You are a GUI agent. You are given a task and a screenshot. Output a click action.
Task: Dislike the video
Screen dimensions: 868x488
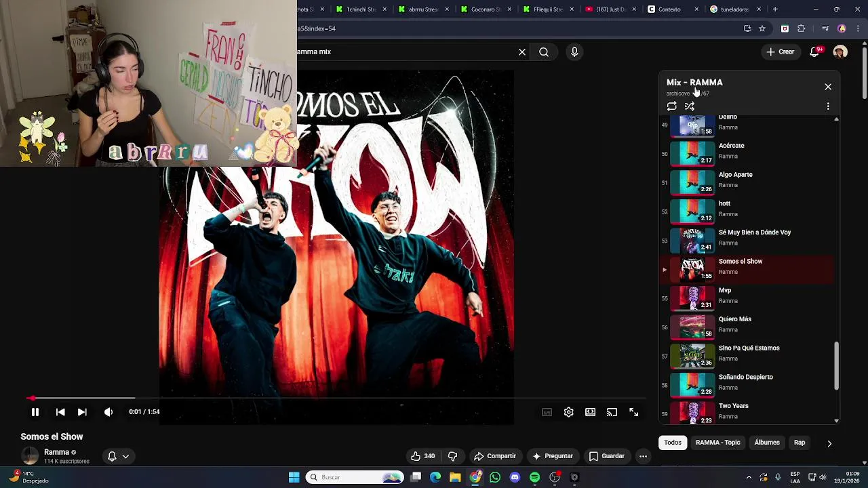pyautogui.click(x=453, y=456)
